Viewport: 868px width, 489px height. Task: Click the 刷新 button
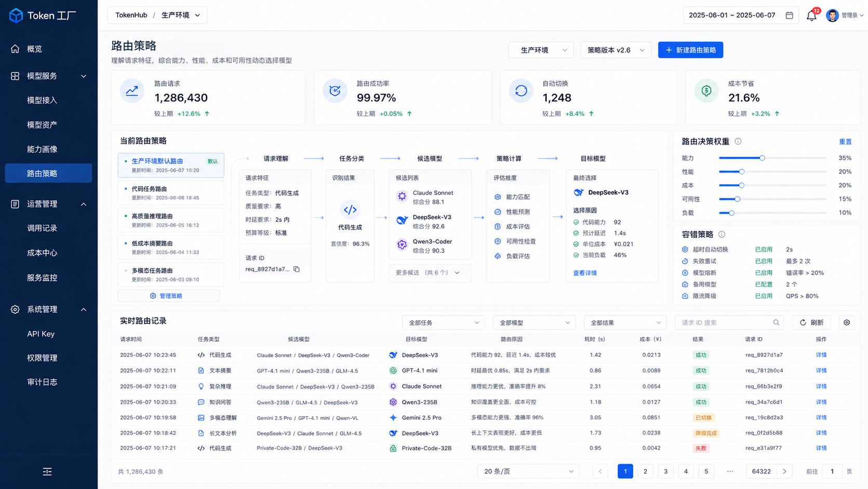(811, 323)
